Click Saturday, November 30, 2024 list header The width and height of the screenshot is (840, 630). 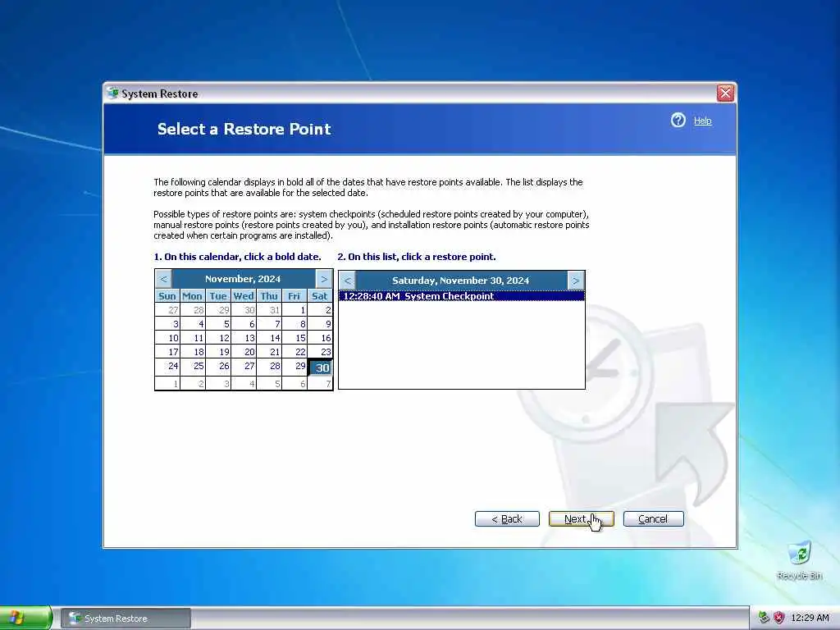point(461,281)
